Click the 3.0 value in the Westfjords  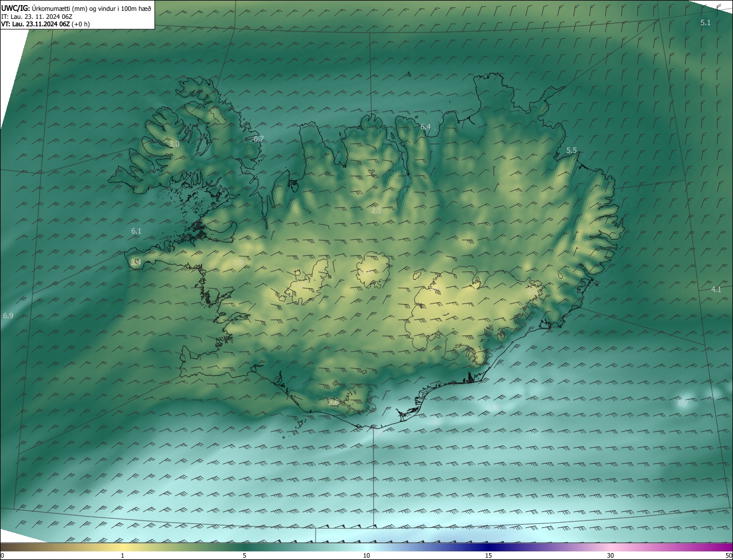point(175,144)
